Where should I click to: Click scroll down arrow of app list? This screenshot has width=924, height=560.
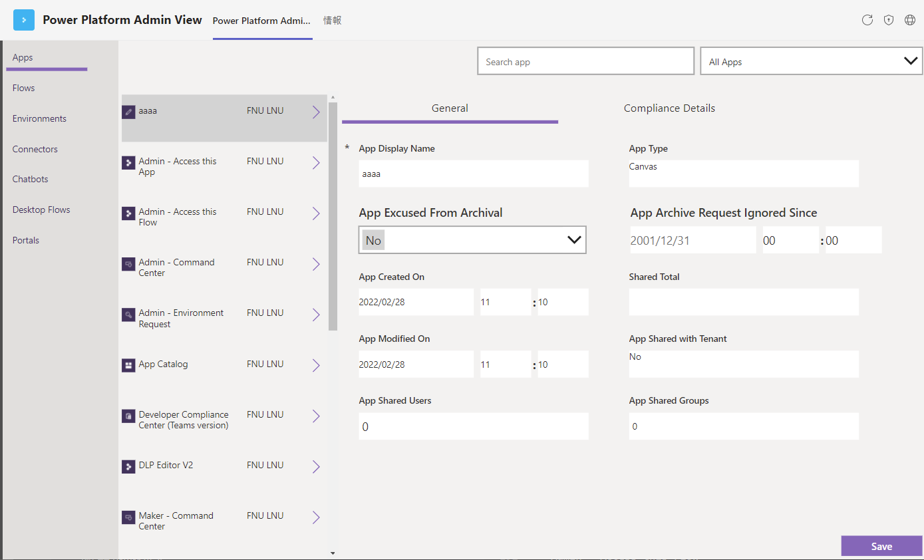pos(333,553)
